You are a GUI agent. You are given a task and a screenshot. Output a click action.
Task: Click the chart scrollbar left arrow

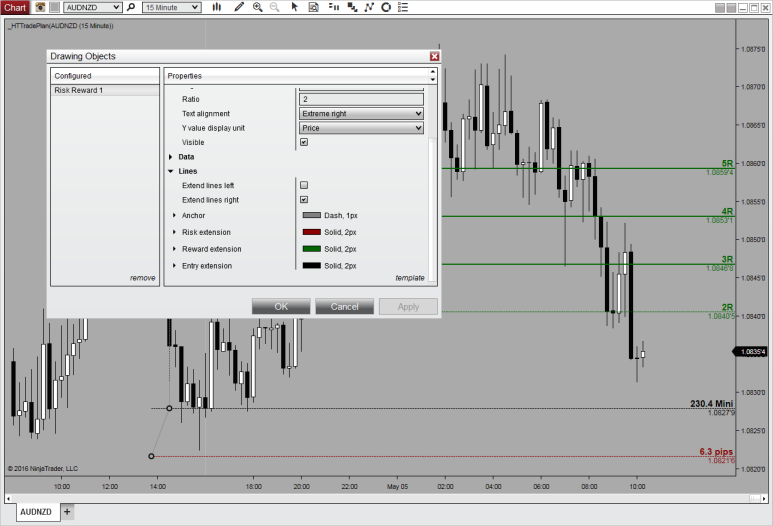[x=8, y=498]
